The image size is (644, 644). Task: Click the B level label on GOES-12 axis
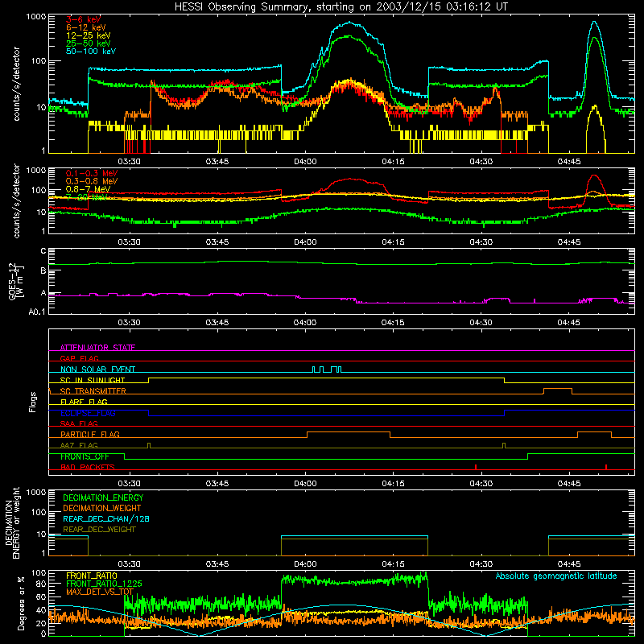43,270
